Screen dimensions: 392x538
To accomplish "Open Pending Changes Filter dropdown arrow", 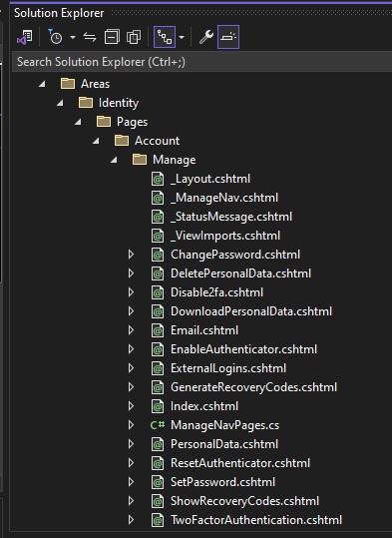I will [73, 37].
